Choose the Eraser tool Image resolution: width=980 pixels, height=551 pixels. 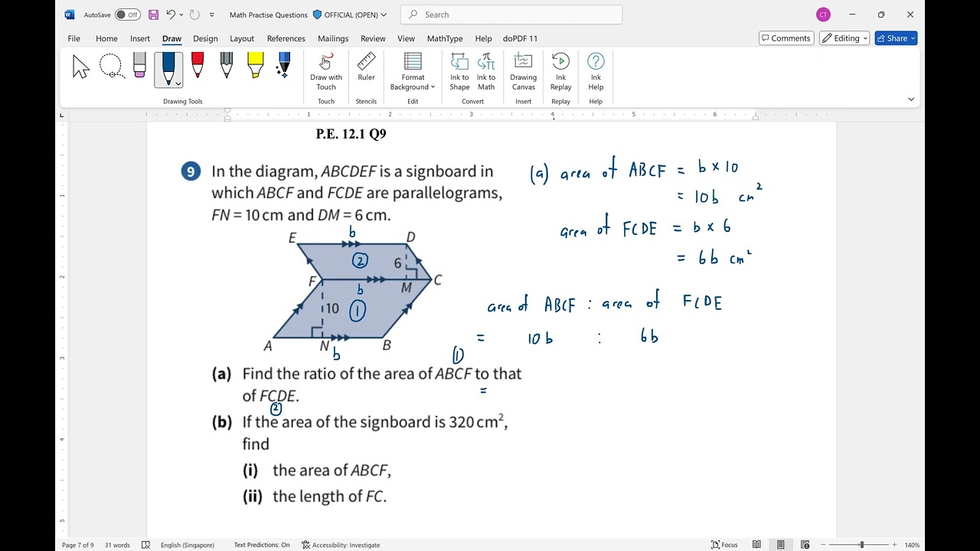tap(139, 65)
